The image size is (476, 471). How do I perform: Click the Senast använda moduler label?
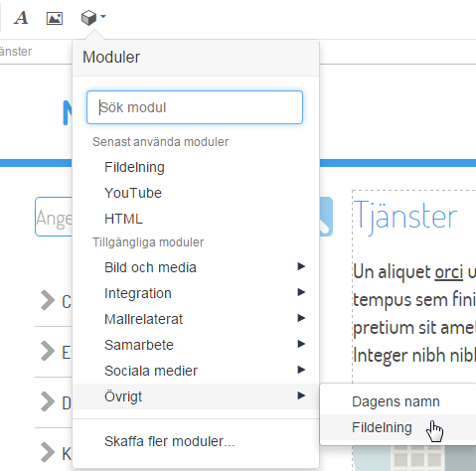point(161,142)
